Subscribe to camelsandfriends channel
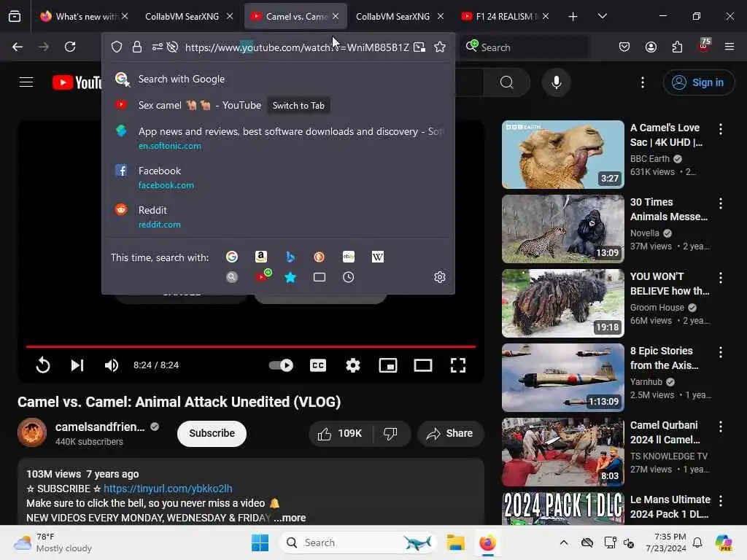 pos(212,433)
